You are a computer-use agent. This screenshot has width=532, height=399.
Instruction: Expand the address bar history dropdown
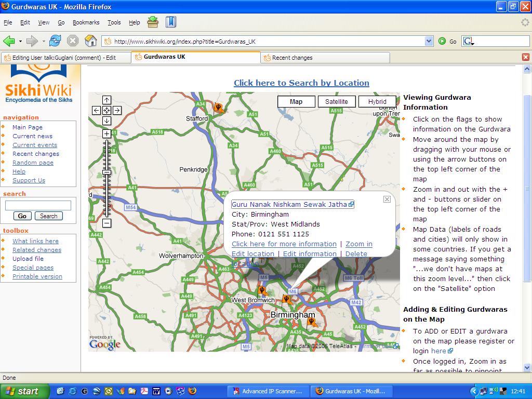pos(429,42)
